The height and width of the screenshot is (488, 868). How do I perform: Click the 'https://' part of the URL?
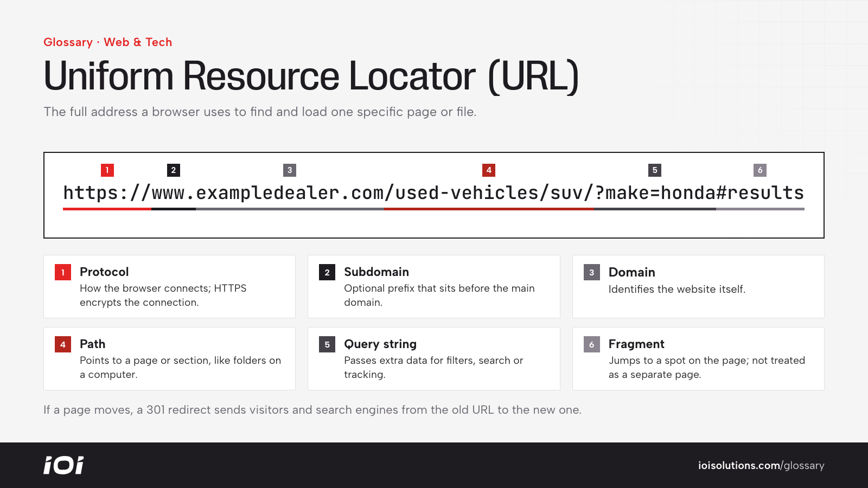click(x=107, y=193)
